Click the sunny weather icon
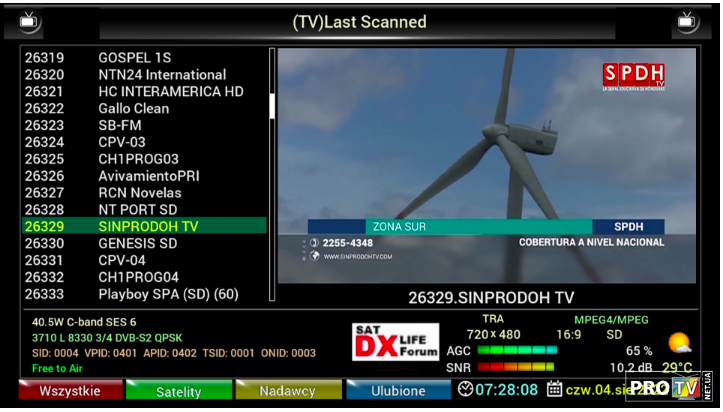The height and width of the screenshot is (412, 723). pos(679,344)
